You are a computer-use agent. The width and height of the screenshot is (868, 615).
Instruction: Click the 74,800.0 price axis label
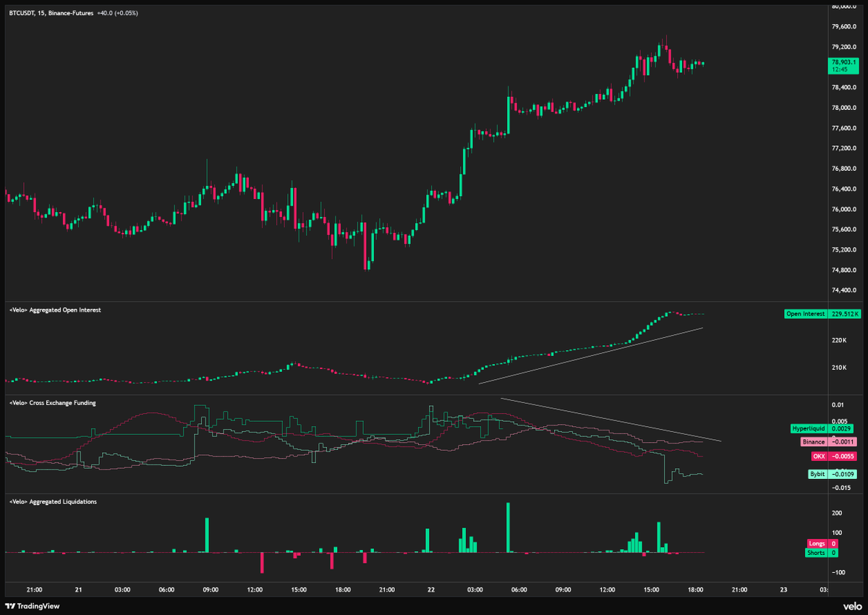(845, 271)
